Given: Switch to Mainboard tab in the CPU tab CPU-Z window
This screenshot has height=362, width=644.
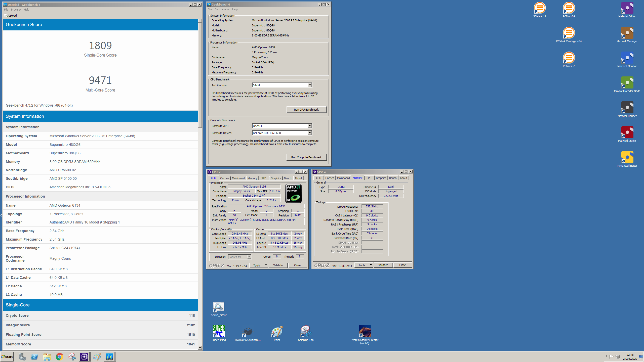Looking at the screenshot, I should pyautogui.click(x=238, y=178).
